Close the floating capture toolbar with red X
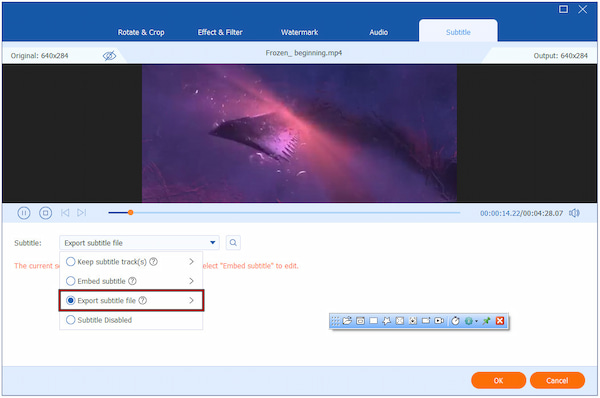This screenshot has height=398, width=600. 500,321
